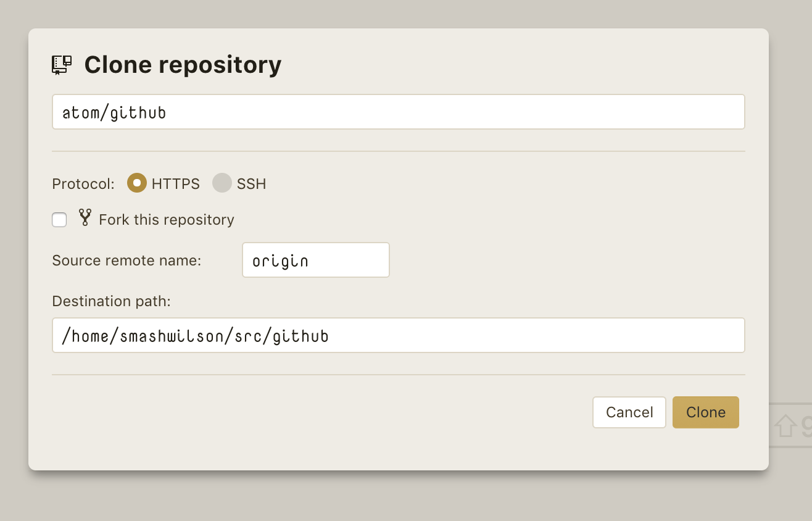This screenshot has width=812, height=521.
Task: Select the HTTPS protocol radio button
Action: pyautogui.click(x=136, y=183)
